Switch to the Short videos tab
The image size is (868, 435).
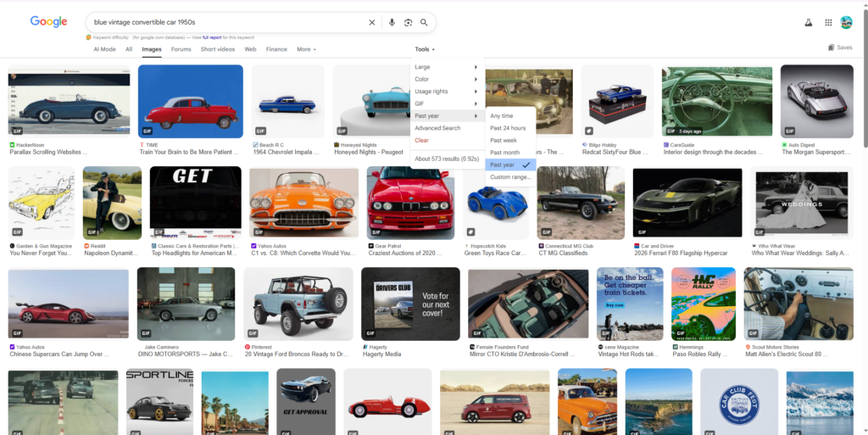pos(218,49)
